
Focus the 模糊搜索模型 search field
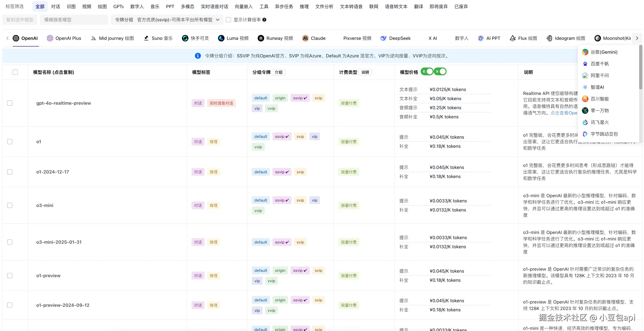coord(74,20)
